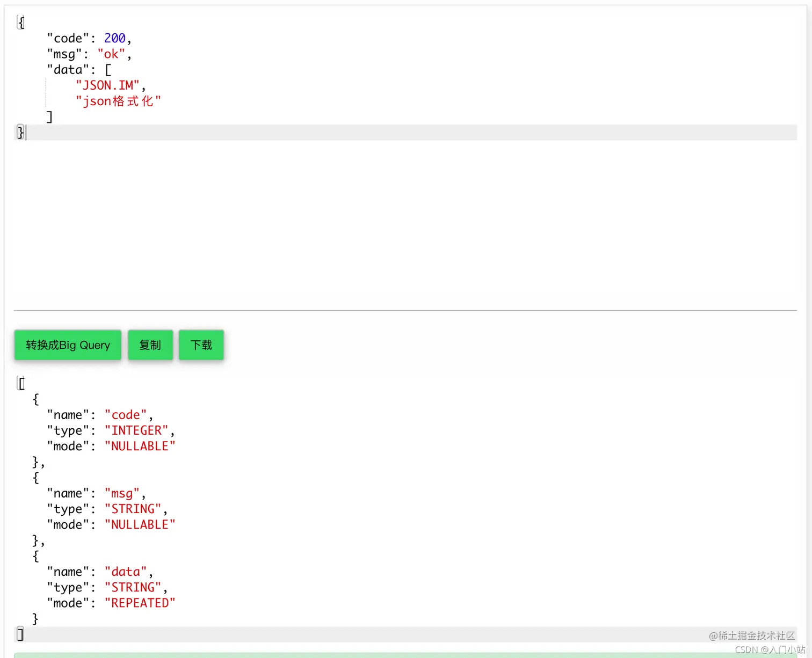Click the "REPEATED" mode value
The width and height of the screenshot is (812, 658).
click(140, 603)
